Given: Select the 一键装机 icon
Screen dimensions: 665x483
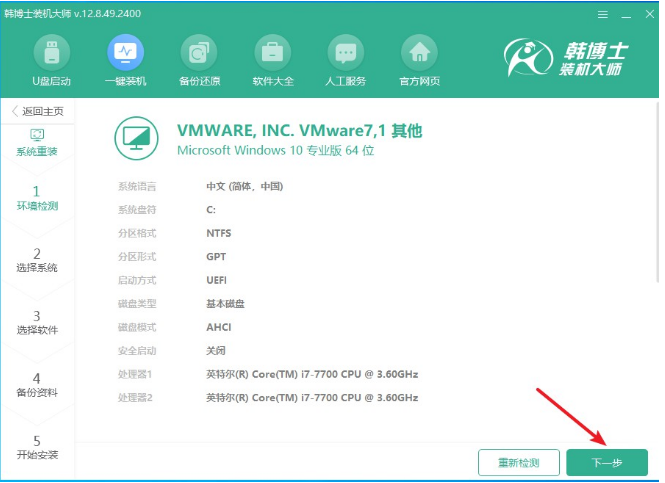Looking at the screenshot, I should pos(126,53).
